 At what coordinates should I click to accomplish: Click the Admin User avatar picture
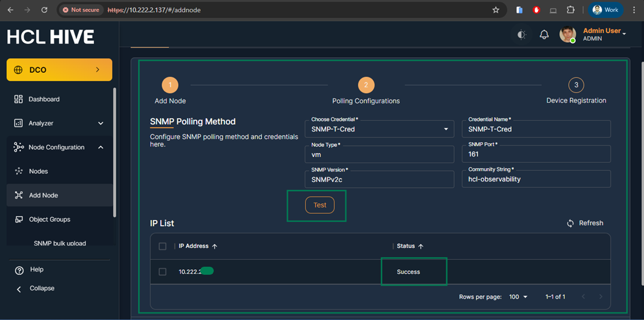pos(568,35)
